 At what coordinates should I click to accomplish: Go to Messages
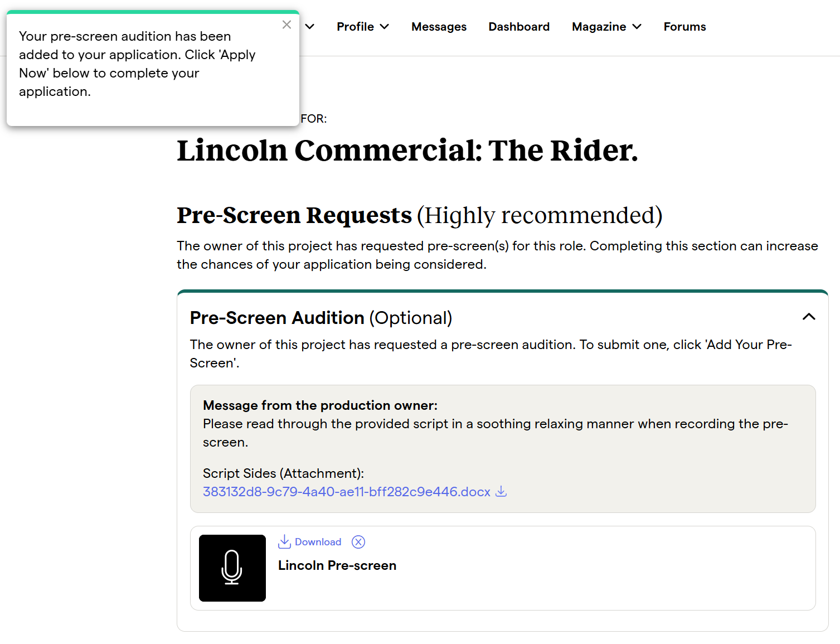point(439,27)
